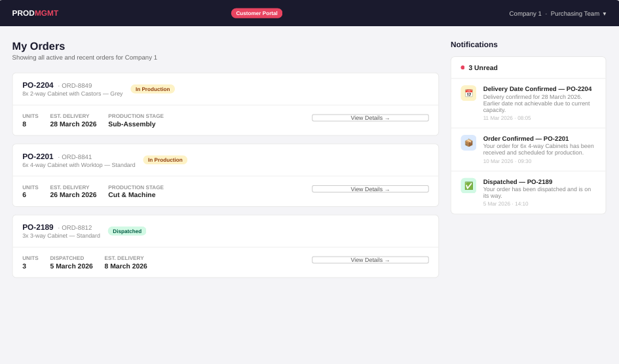
Task: Click the red unread indicator dot
Action: 462,67
